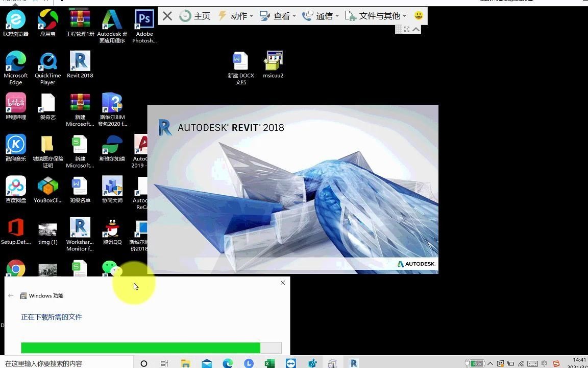Image resolution: width=588 pixels, height=368 pixels.
Task: Click the smiley feedback icon on the toolbar
Action: 418,16
